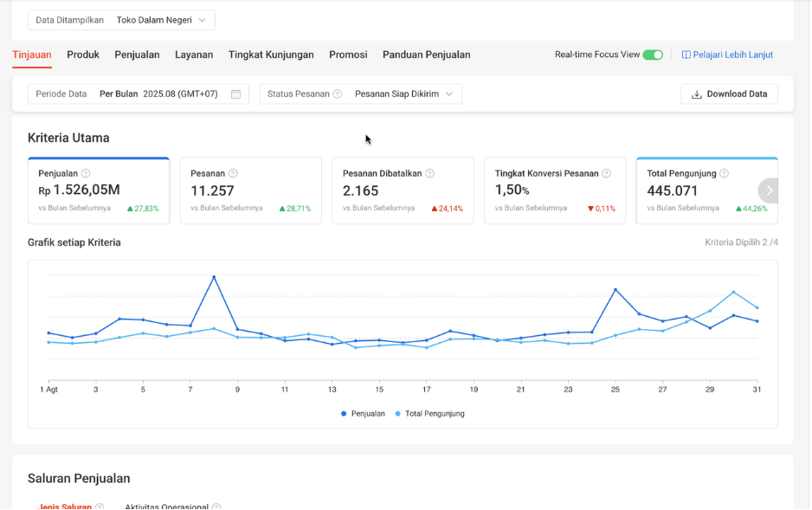Toggle the Real-time Focus View switch
The image size is (812, 510).
pos(653,55)
